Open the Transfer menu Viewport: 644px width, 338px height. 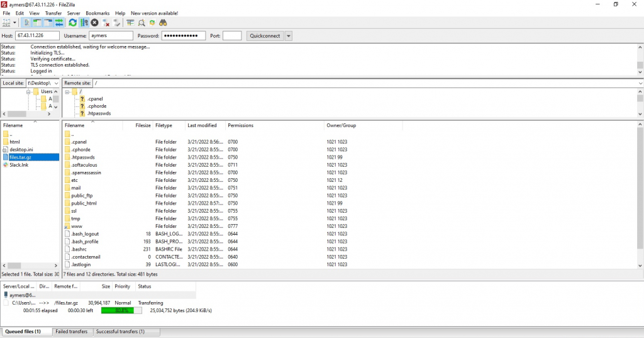(x=53, y=13)
